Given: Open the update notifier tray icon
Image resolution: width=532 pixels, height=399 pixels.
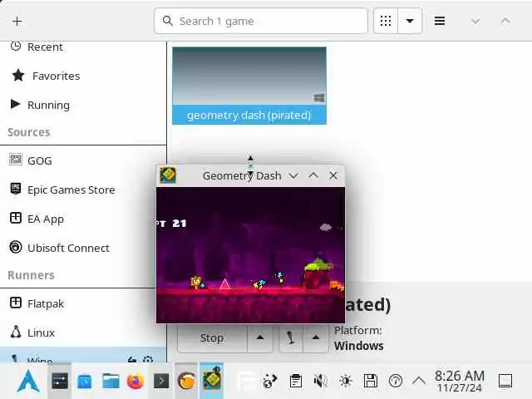Looking at the screenshot, I should tap(396, 381).
